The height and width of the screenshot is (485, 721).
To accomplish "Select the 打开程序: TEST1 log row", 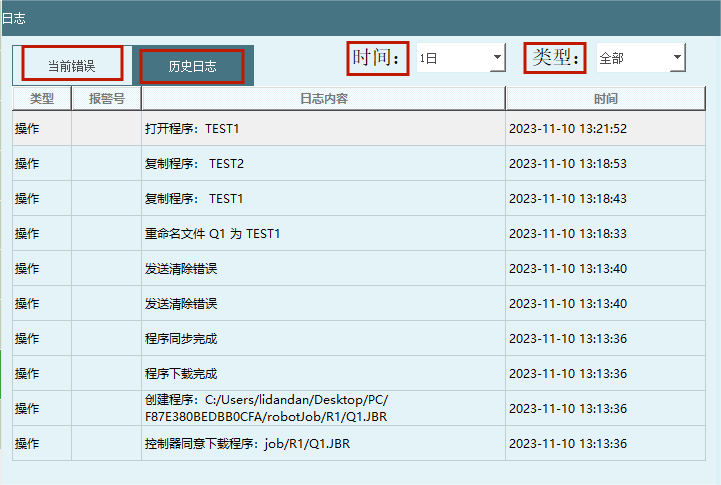I will coord(323,129).
